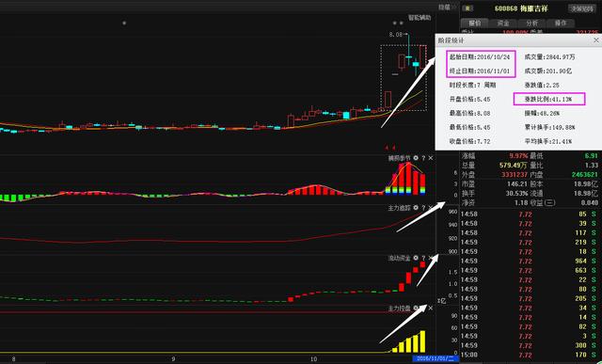Collapse side panel via 隐藏 arrows
Viewport: 602px width, 364px height.
tap(448, 8)
